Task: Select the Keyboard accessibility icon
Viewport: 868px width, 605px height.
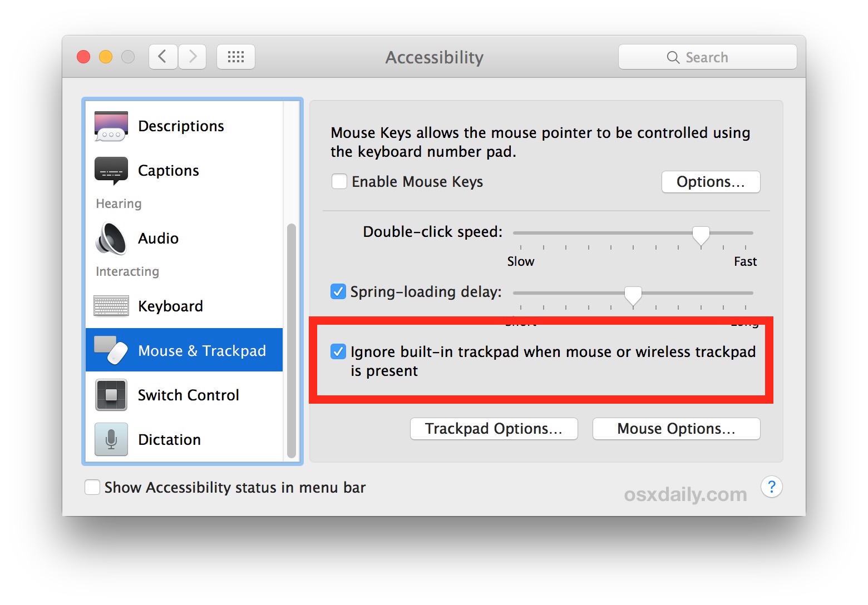Action: click(x=110, y=305)
